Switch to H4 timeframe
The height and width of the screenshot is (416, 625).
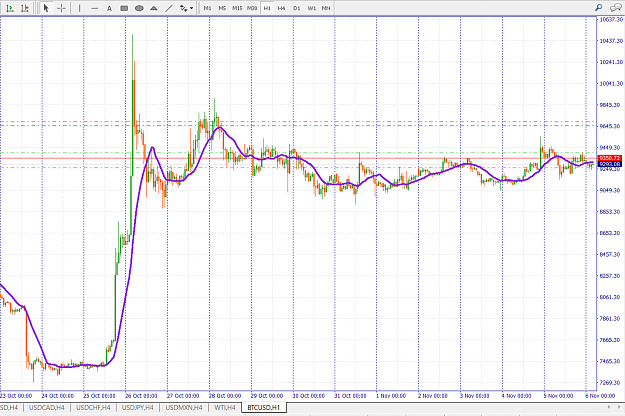point(281,8)
